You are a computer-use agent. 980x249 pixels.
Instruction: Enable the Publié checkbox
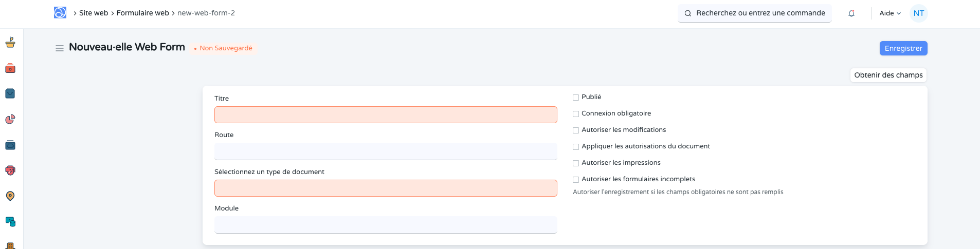point(576,98)
